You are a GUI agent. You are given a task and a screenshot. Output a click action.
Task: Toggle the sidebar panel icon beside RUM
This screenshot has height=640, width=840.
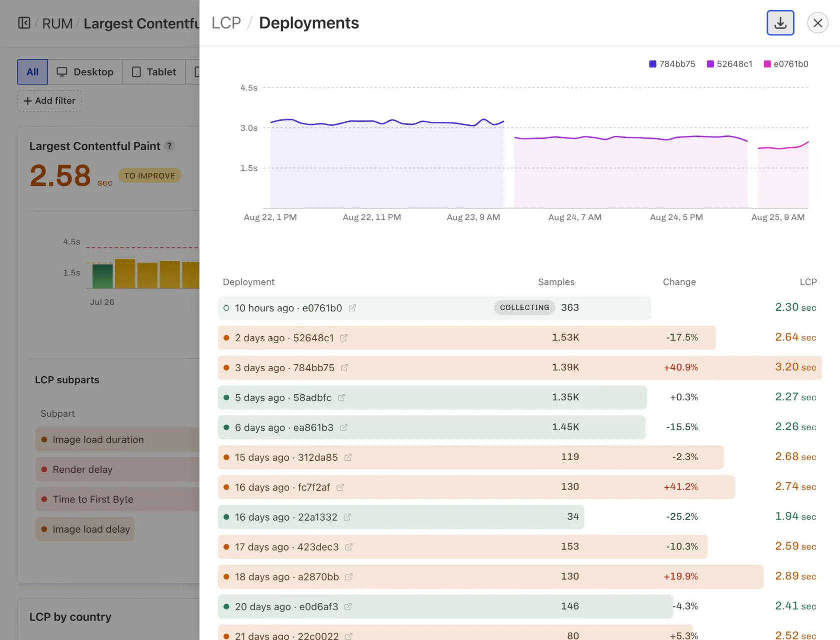click(24, 23)
